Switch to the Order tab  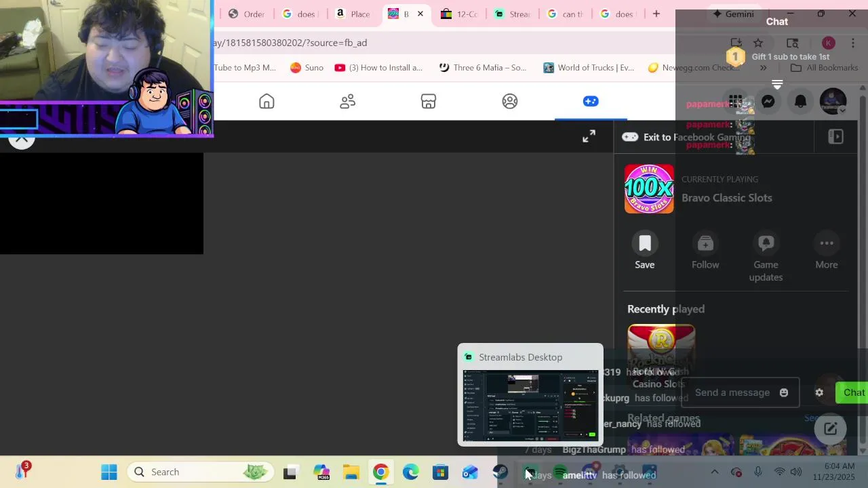[x=246, y=14]
